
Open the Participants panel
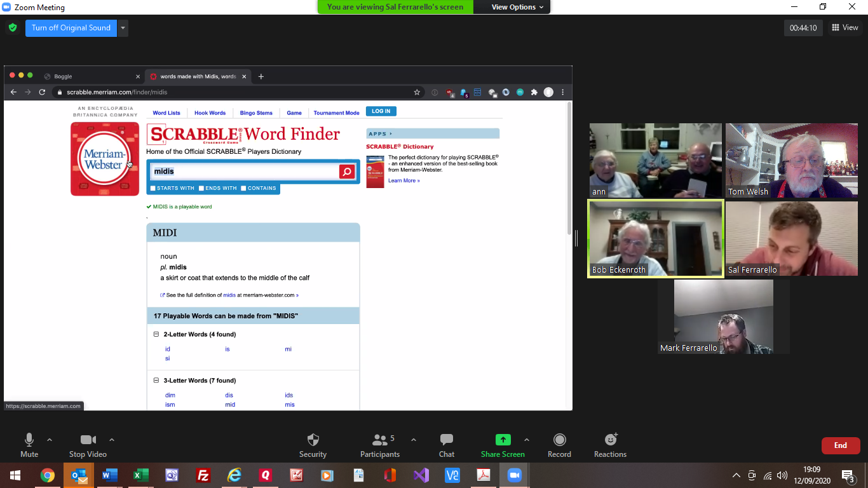click(380, 445)
